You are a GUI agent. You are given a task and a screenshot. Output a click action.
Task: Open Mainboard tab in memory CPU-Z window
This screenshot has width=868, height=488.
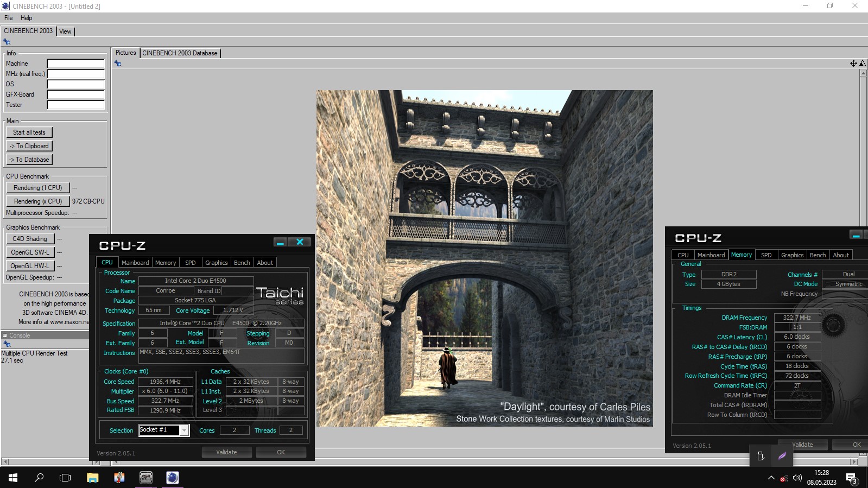point(711,255)
